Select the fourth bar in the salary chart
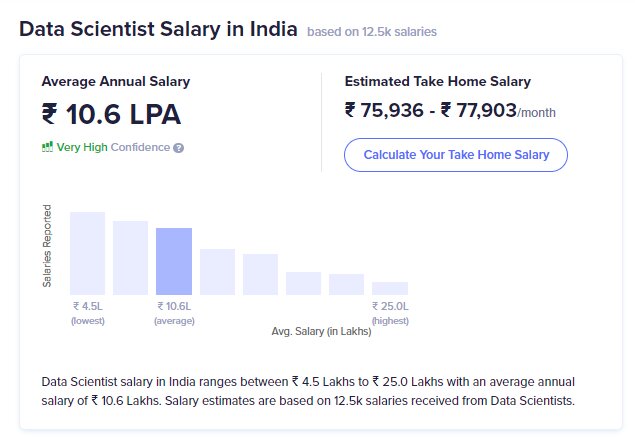 pos(217,272)
